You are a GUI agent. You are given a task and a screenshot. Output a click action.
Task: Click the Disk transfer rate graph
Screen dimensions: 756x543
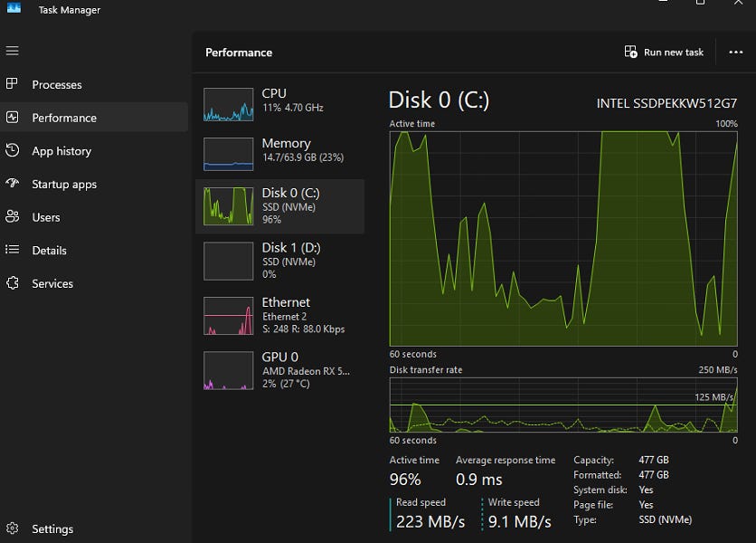point(563,405)
